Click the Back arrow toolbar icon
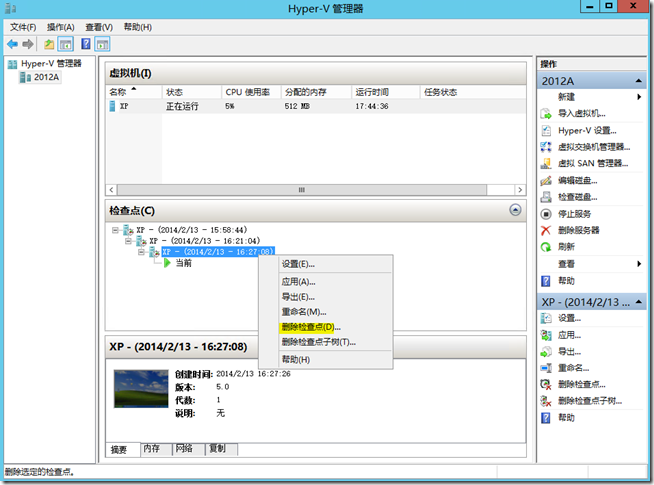The image size is (654, 485). 13,44
